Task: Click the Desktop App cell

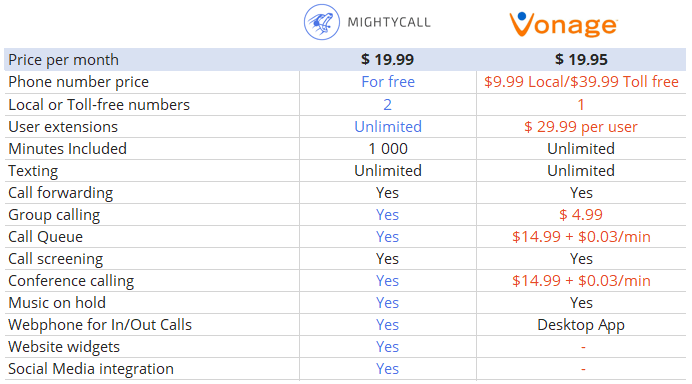Action: (581, 325)
